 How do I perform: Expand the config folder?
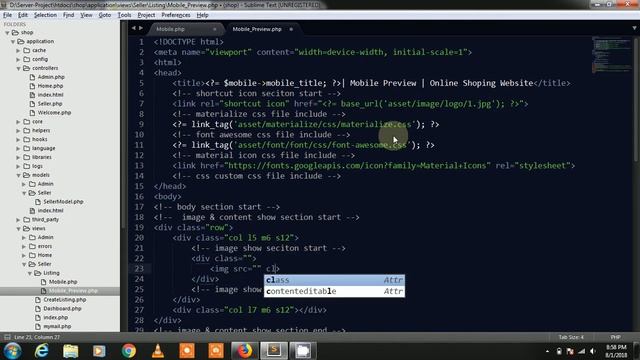pyautogui.click(x=18, y=60)
